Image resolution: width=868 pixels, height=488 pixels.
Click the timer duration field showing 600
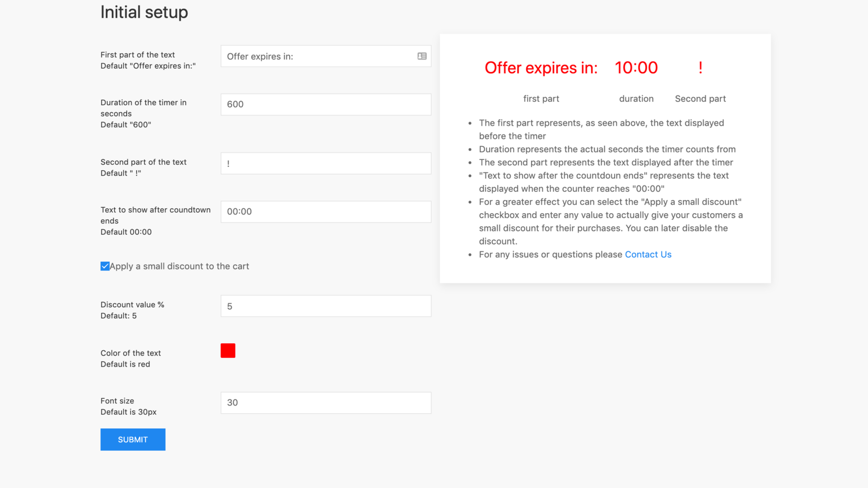(x=325, y=104)
